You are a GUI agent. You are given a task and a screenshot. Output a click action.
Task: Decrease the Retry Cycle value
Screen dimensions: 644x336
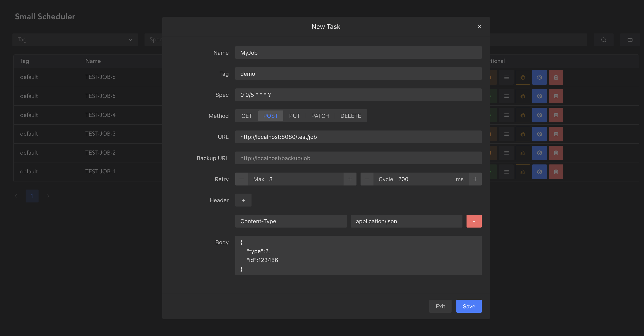(367, 179)
